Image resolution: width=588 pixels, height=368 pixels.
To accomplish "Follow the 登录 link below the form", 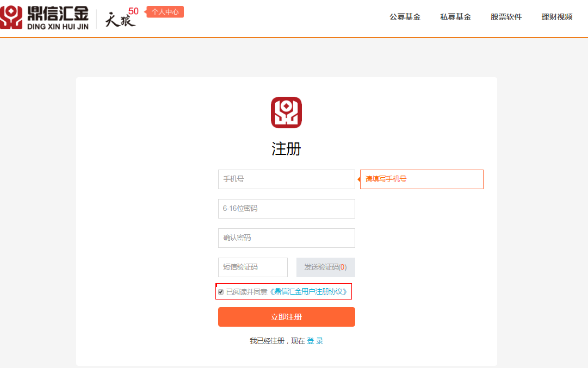I will (315, 341).
